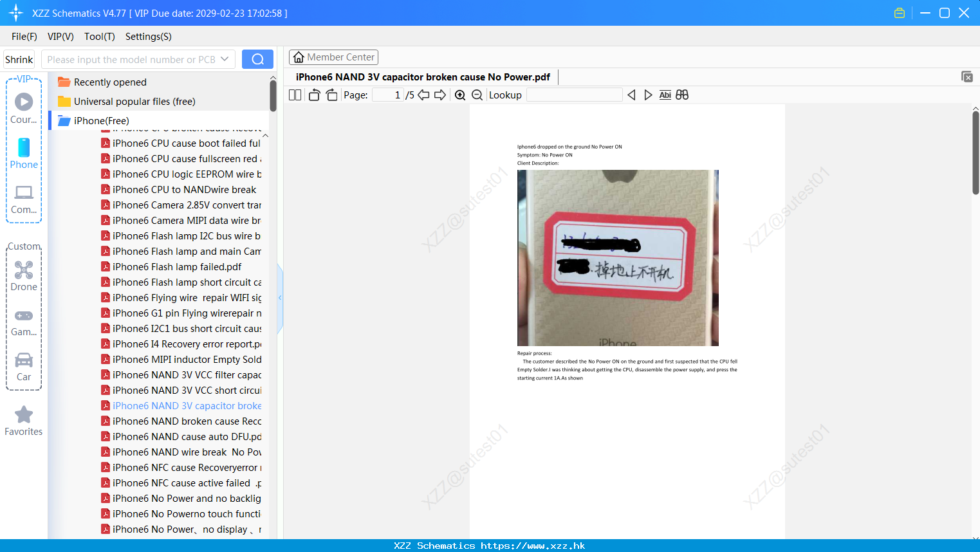The width and height of the screenshot is (980, 552).
Task: Click the page number field
Action: tap(388, 95)
